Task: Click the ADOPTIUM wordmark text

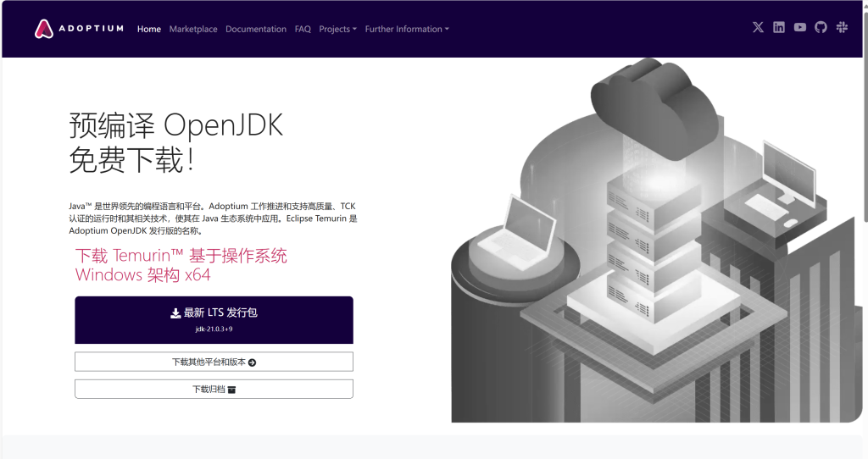Action: pos(91,29)
